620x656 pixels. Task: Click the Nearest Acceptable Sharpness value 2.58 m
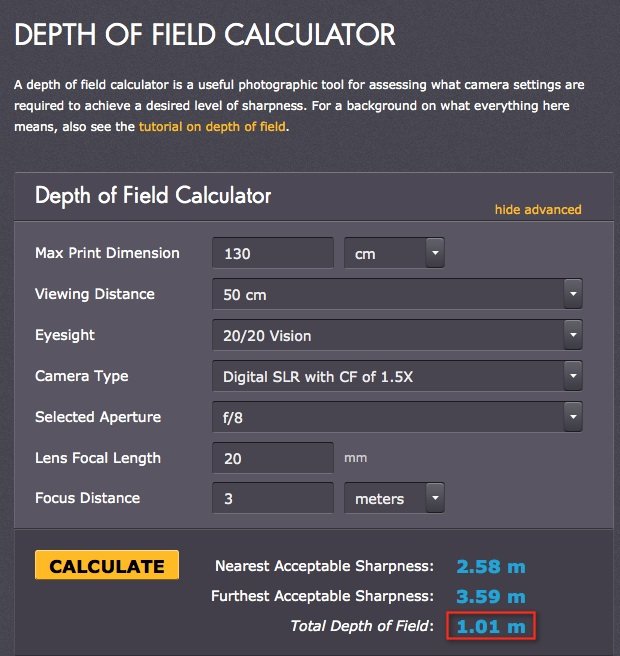point(490,567)
